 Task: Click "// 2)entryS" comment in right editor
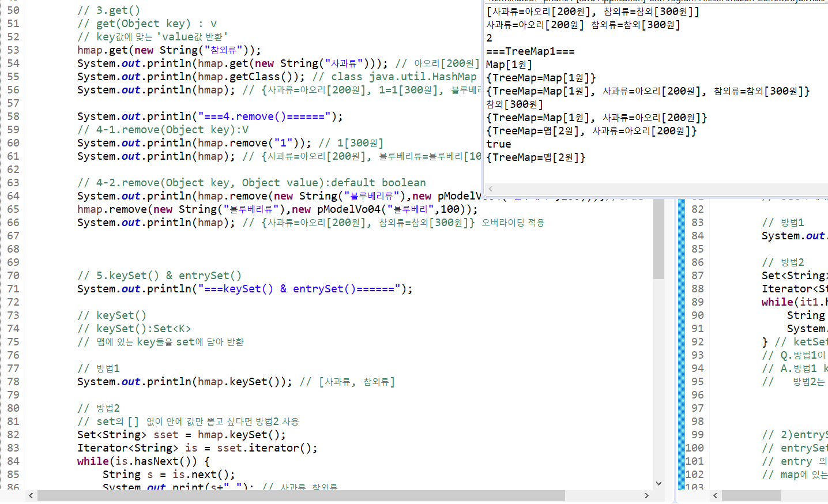click(x=795, y=435)
